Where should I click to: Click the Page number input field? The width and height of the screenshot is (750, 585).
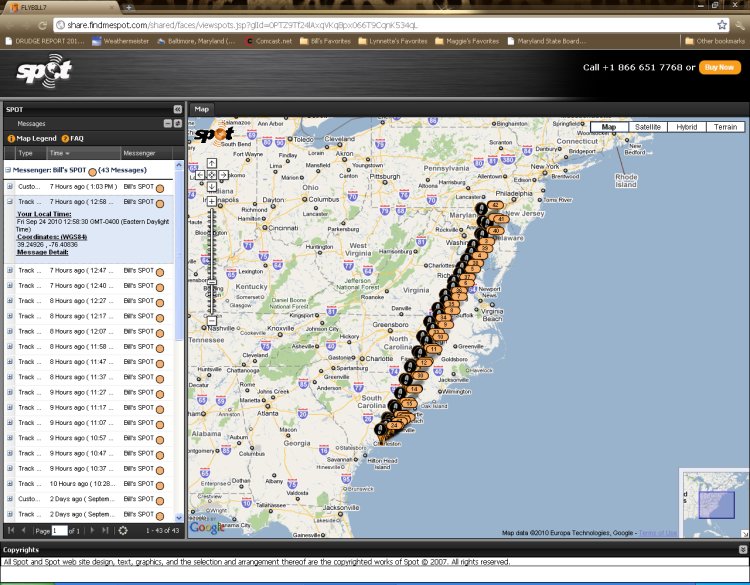click(x=59, y=530)
